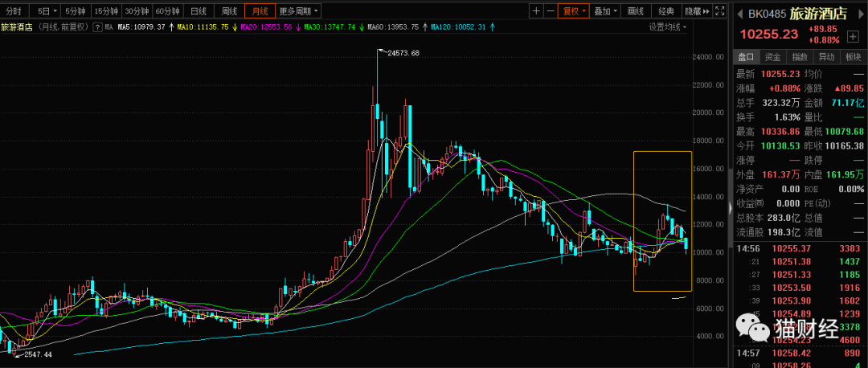The width and height of the screenshot is (868, 368).
Task: Enter fullscreen chart mode icon
Action: pyautogui.click(x=720, y=11)
